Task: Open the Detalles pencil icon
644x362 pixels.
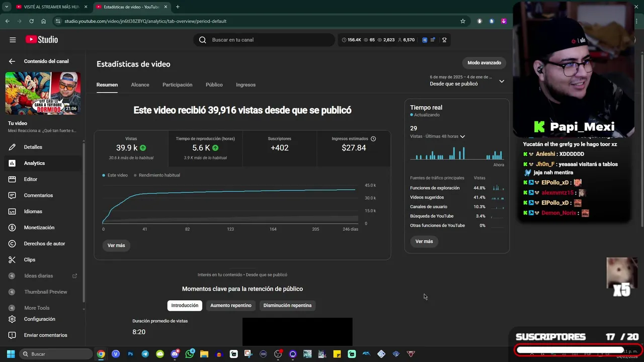Action: [x=12, y=147]
